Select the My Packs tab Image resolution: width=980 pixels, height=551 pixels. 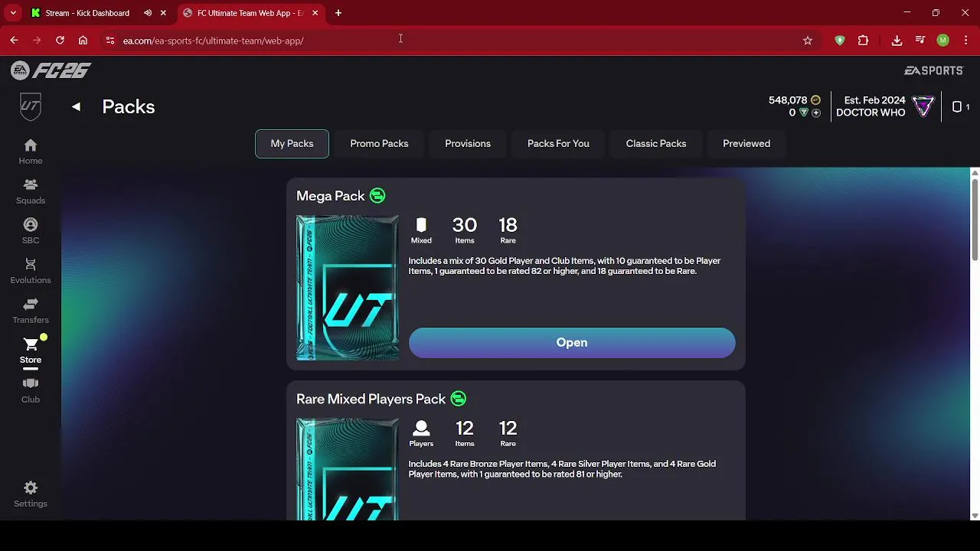[x=292, y=144]
